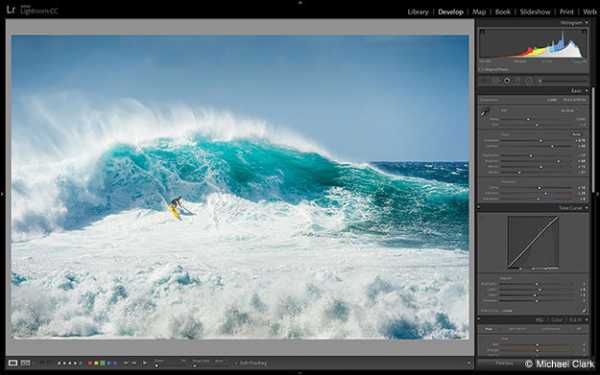
Task: Collapse the Tone Curve panel triangle
Action: click(x=586, y=207)
